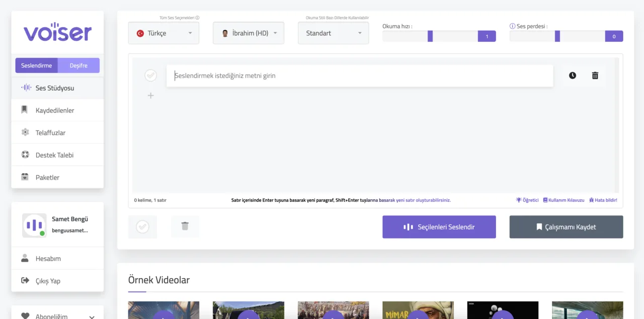Open Kaydedilenler menu item
Viewport: 644px width, 319px height.
coord(57,110)
